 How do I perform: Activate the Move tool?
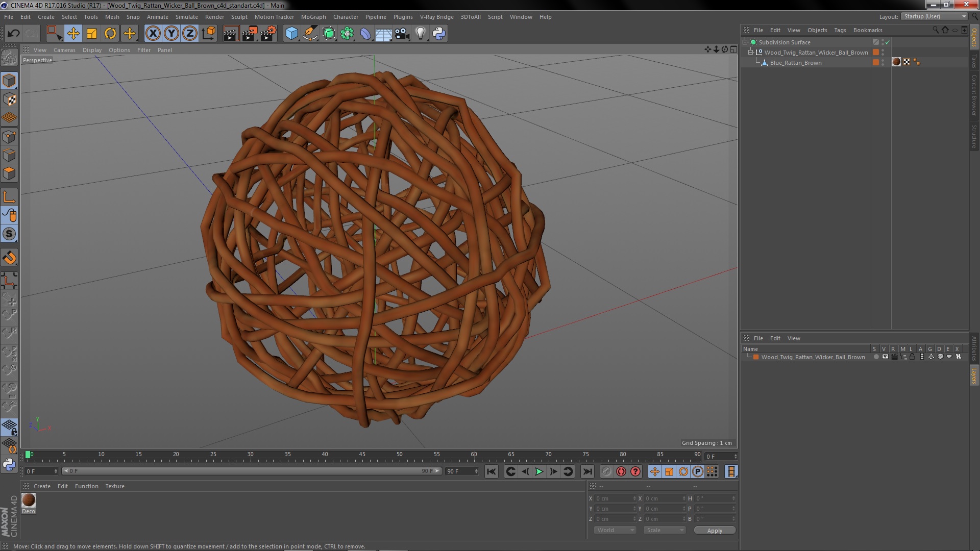73,34
